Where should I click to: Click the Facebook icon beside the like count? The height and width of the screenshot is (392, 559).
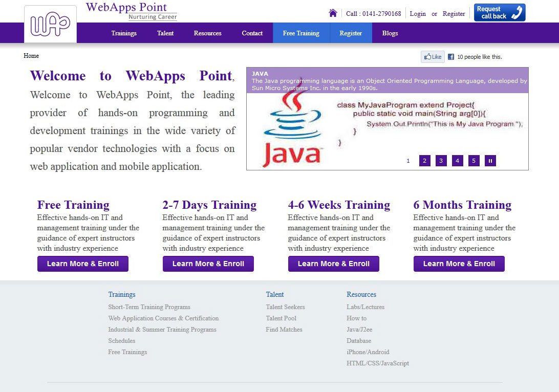pyautogui.click(x=451, y=57)
